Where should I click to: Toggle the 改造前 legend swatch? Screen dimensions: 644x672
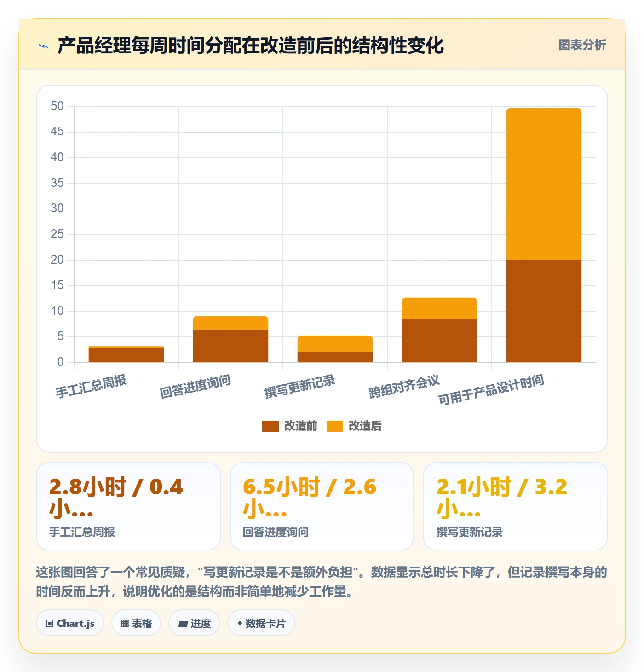270,426
